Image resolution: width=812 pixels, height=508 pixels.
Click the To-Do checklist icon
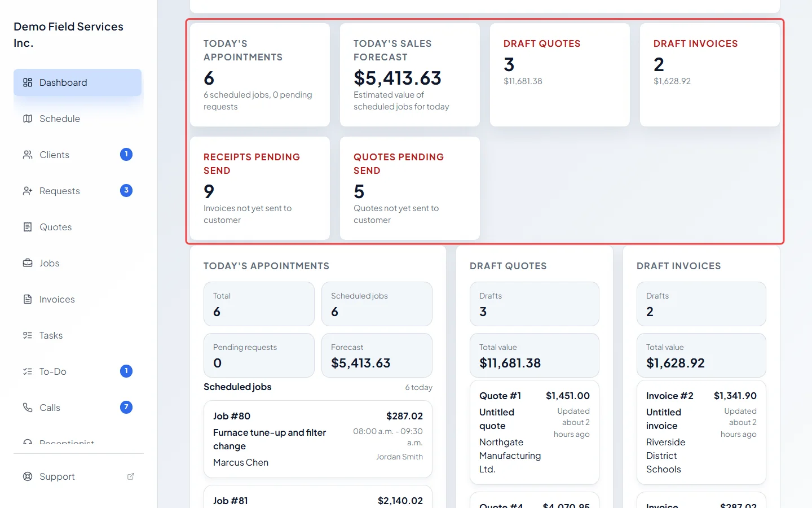[28, 371]
